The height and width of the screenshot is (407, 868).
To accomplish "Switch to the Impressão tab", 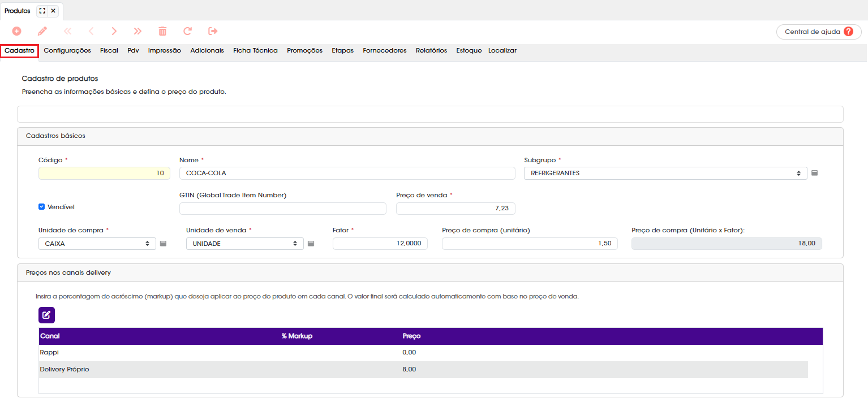I will tap(165, 51).
